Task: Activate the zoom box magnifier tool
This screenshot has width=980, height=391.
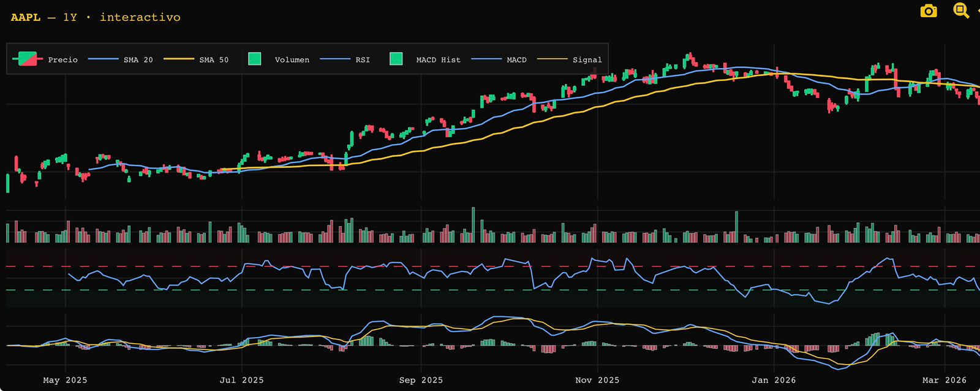Action: click(961, 10)
